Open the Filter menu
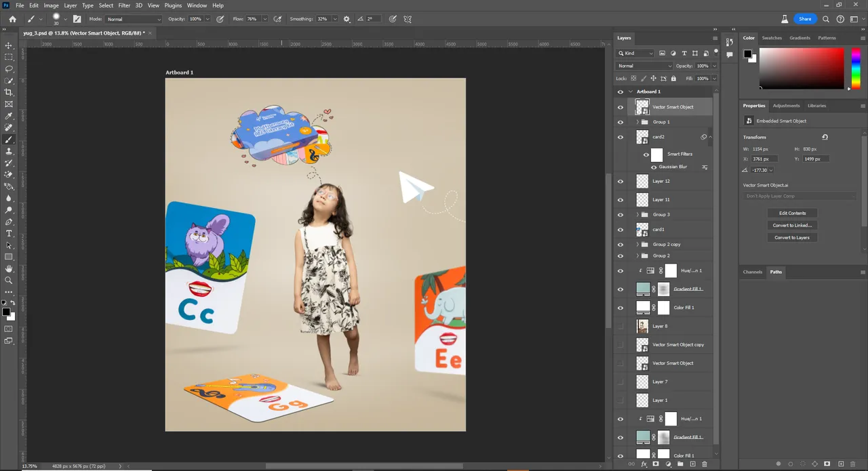 (x=124, y=5)
